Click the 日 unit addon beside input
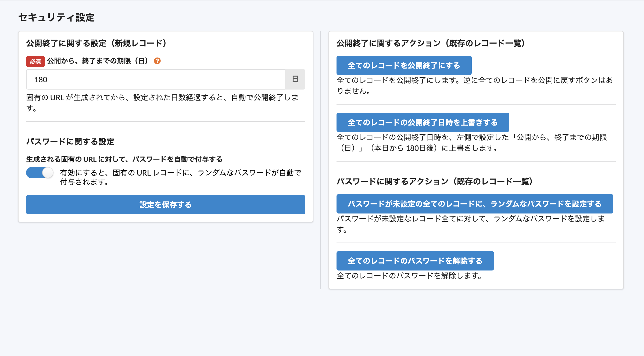Image resolution: width=644 pixels, height=356 pixels. pyautogui.click(x=295, y=79)
